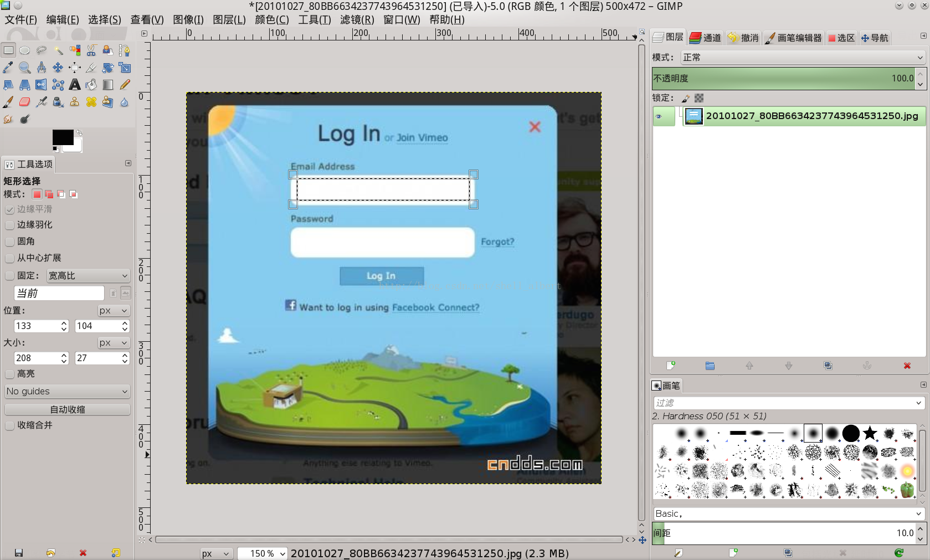This screenshot has width=930, height=560.
Task: Open the 大小 px unit dropdown
Action: coord(114,343)
